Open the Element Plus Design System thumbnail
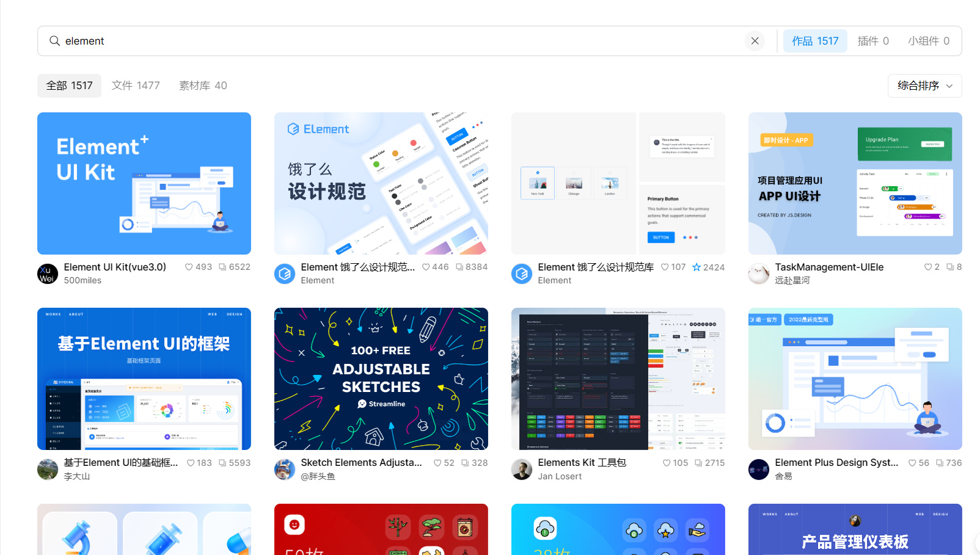This screenshot has height=555, width=980. (855, 379)
